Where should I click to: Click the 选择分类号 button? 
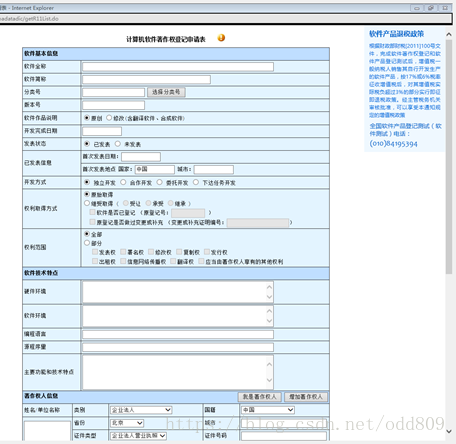point(166,92)
